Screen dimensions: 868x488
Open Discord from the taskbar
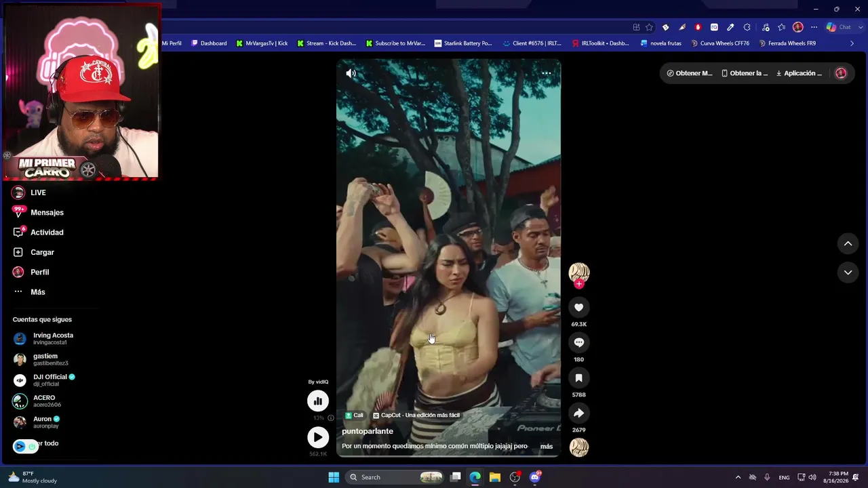click(x=535, y=477)
